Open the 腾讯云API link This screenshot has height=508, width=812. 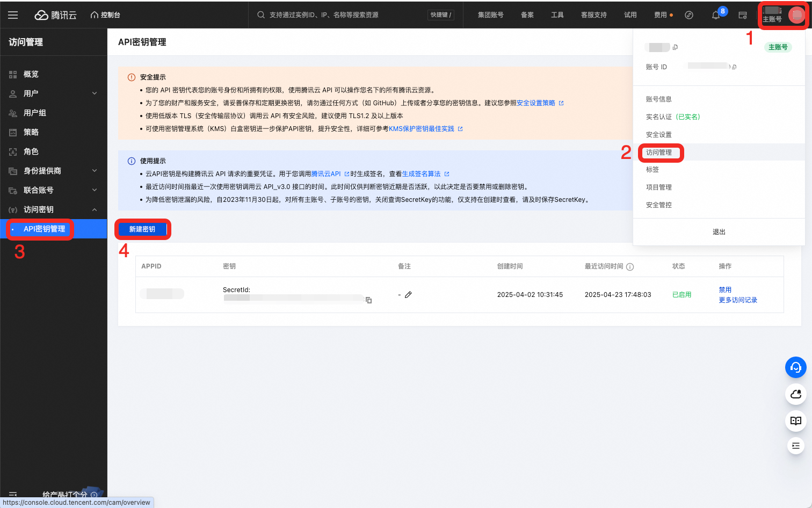pos(326,174)
